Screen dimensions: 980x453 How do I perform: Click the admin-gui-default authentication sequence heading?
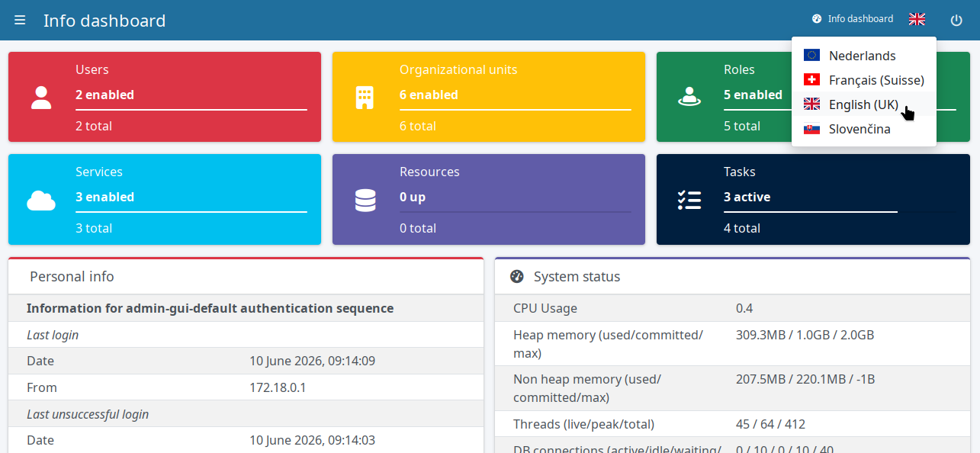click(210, 308)
